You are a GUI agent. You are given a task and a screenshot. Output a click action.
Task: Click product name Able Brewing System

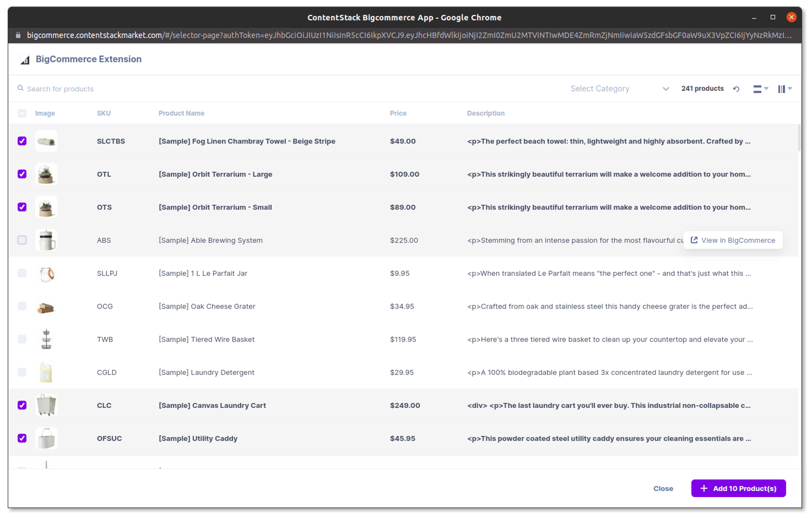click(x=211, y=240)
